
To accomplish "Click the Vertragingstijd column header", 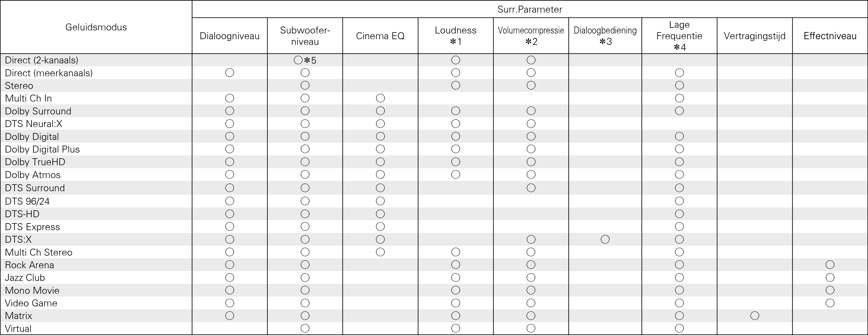I will point(754,36).
